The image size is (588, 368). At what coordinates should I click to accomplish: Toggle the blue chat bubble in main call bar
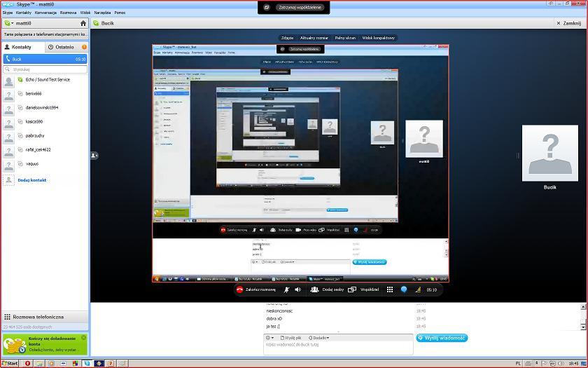point(404,289)
